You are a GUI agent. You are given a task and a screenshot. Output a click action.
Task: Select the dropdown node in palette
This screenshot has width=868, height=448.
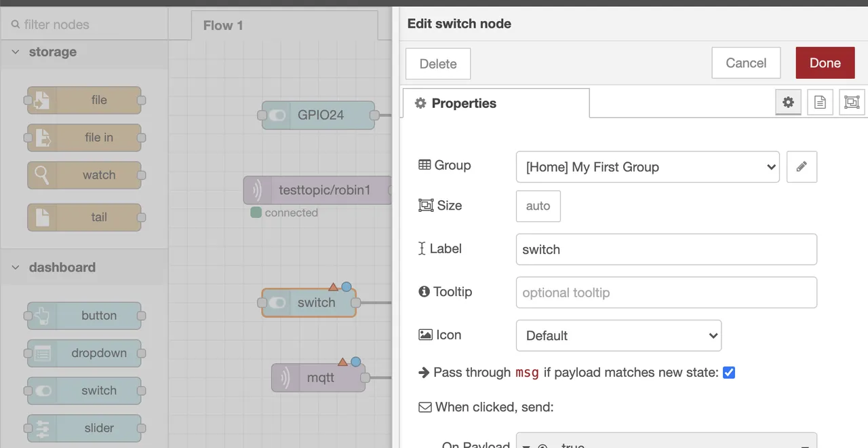(84, 353)
